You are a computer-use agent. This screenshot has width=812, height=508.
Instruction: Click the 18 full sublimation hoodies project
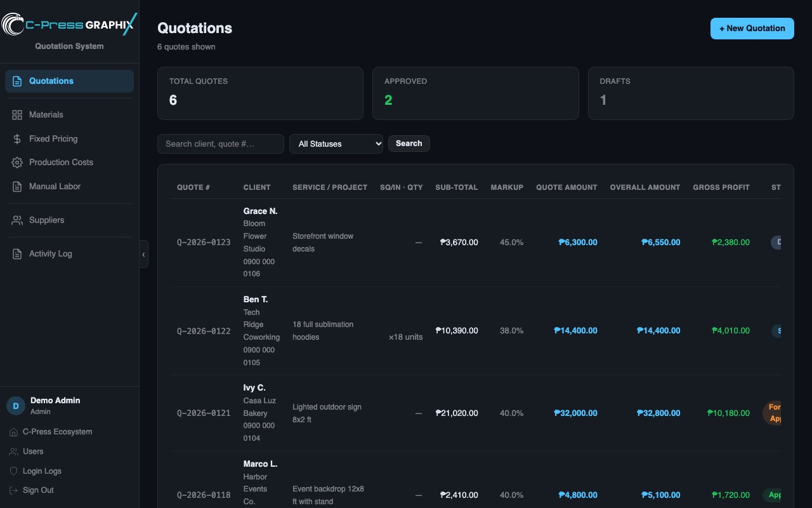click(323, 331)
